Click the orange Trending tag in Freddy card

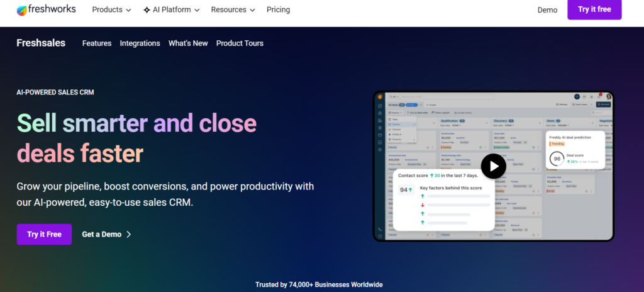[557, 144]
